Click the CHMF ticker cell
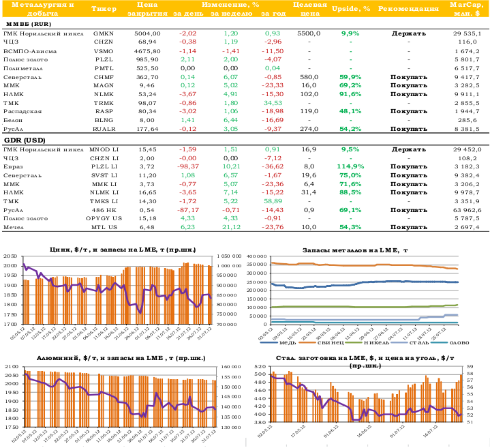The height and width of the screenshot is (448, 490). (104, 77)
